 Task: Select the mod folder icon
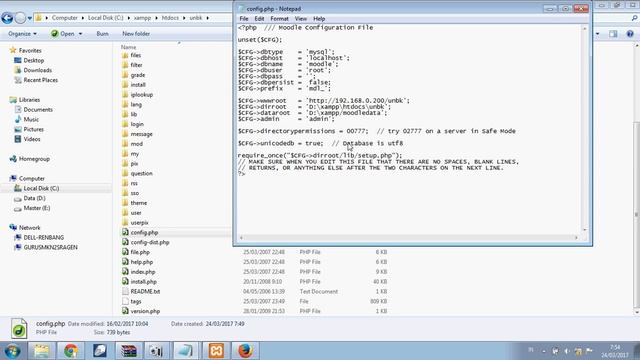click(125, 144)
